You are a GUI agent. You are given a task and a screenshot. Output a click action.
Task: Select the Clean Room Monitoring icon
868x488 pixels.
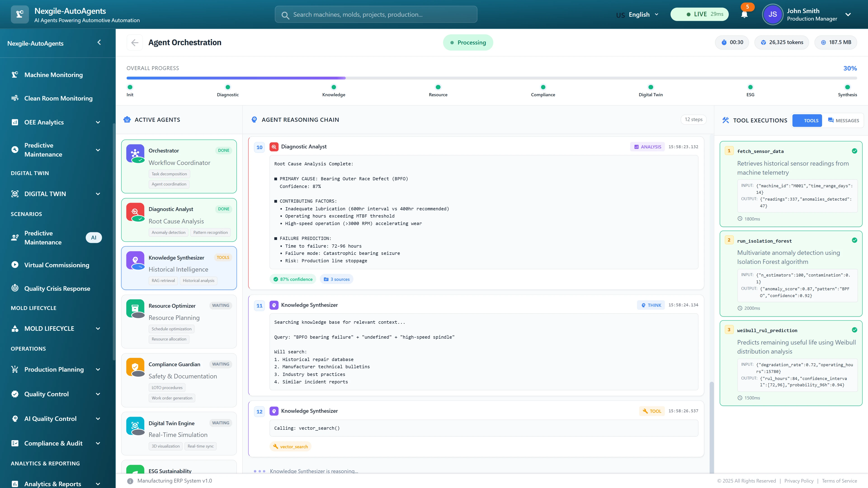pyautogui.click(x=14, y=98)
